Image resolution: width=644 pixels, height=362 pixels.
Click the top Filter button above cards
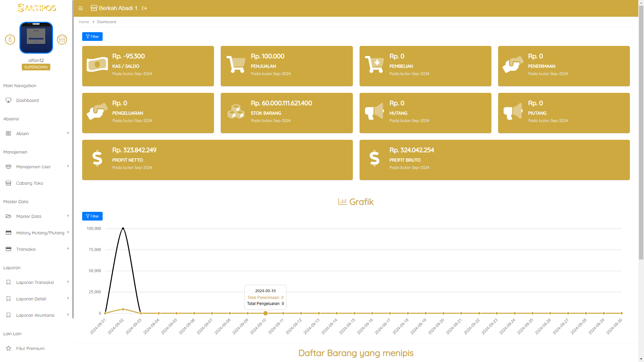(x=92, y=37)
